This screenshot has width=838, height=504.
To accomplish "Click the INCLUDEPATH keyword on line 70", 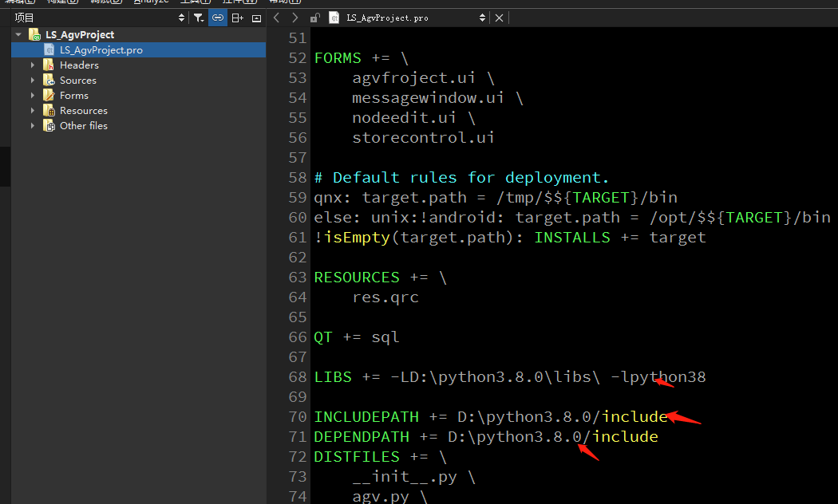I will coord(366,417).
